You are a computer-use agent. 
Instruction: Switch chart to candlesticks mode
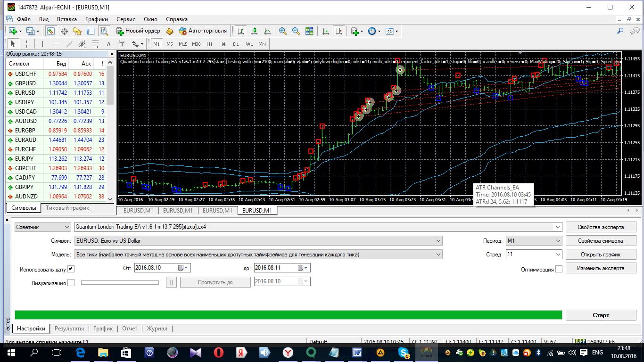pyautogui.click(x=254, y=31)
